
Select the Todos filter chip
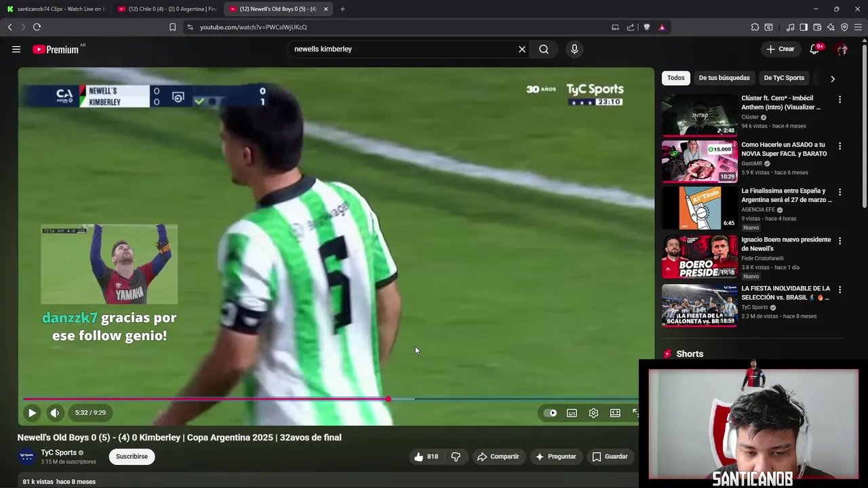[676, 78]
